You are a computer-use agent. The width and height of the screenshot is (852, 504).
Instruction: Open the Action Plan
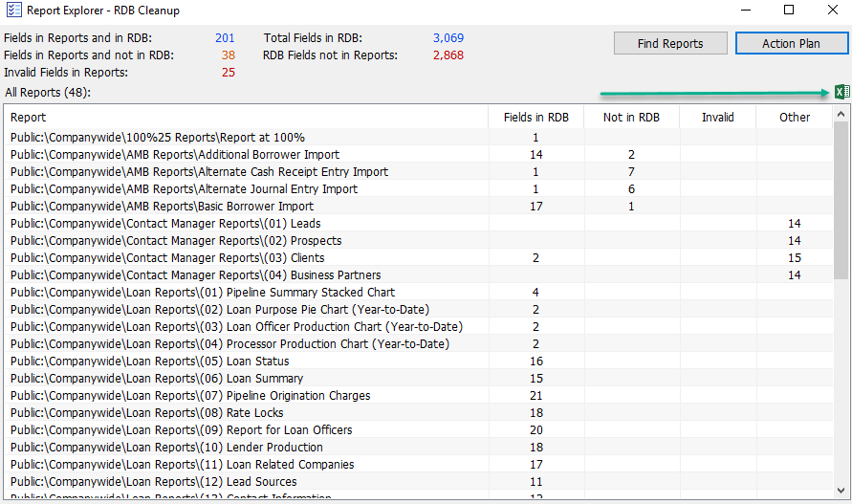791,43
